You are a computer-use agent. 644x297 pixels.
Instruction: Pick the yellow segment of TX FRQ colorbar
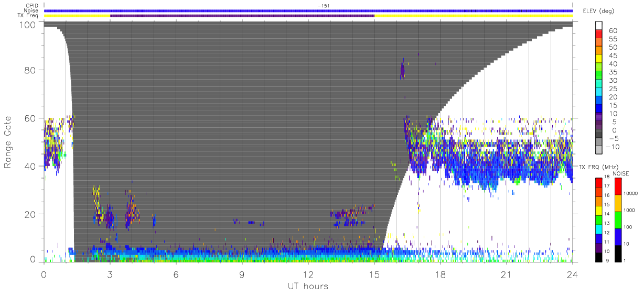(x=598, y=210)
